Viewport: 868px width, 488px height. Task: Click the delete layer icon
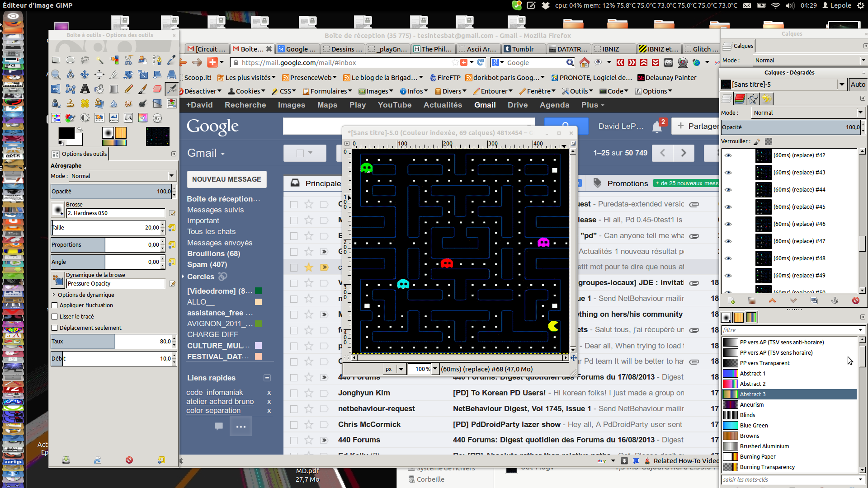point(855,300)
